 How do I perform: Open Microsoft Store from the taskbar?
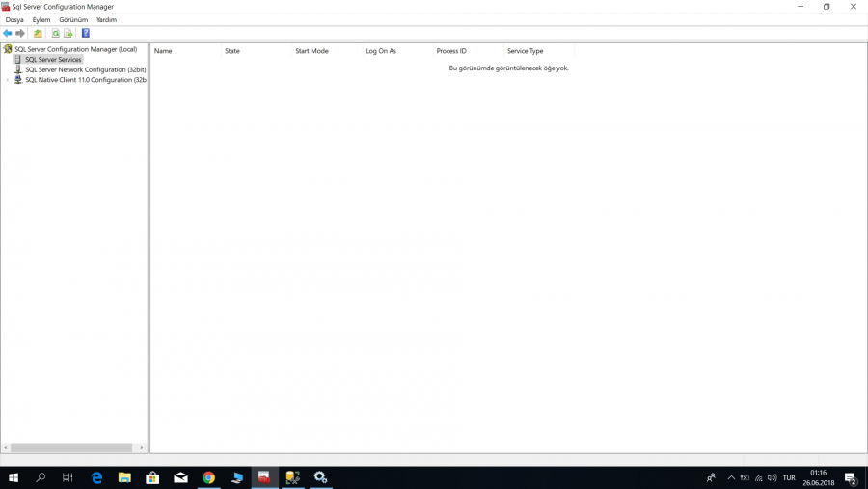point(152,477)
